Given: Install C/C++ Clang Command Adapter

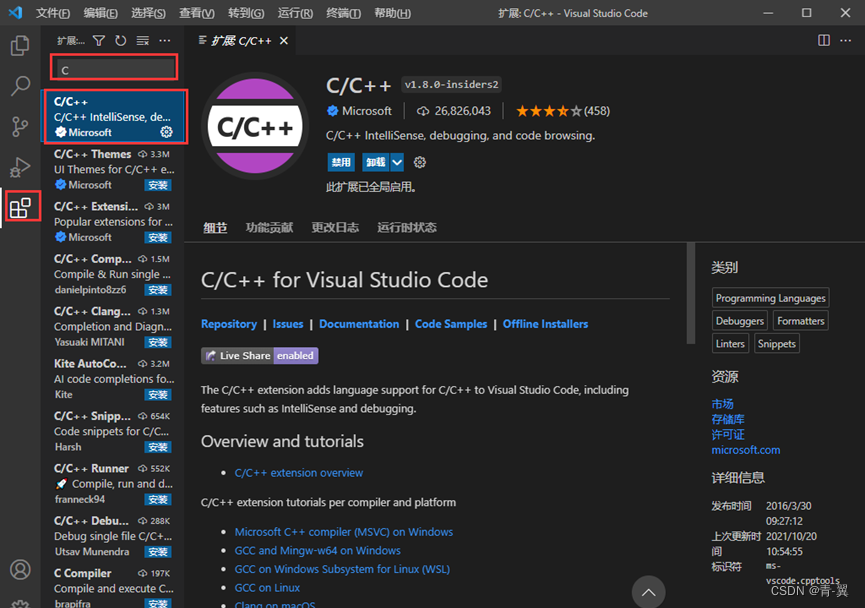Looking at the screenshot, I should pos(158,342).
